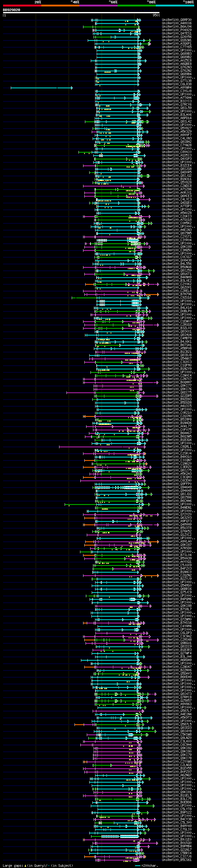Select row label UniRef100_Q1B2W1
This screenshot has width=197, height=868.
tap(177, 40)
